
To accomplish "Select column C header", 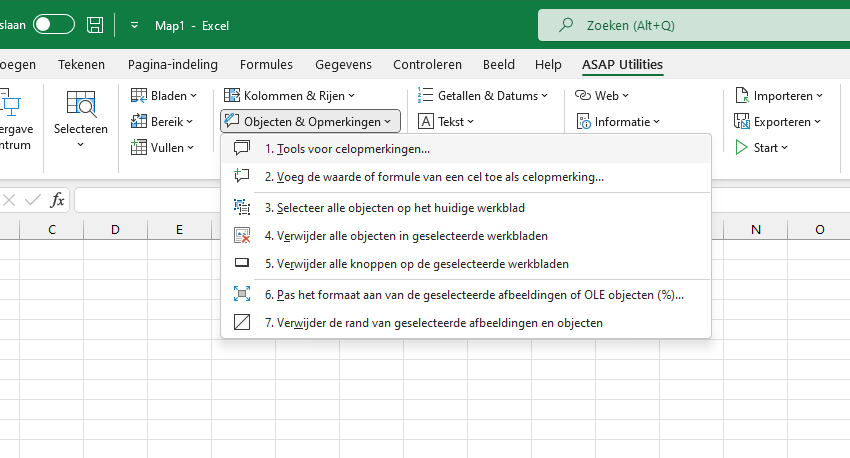I will pos(51,230).
